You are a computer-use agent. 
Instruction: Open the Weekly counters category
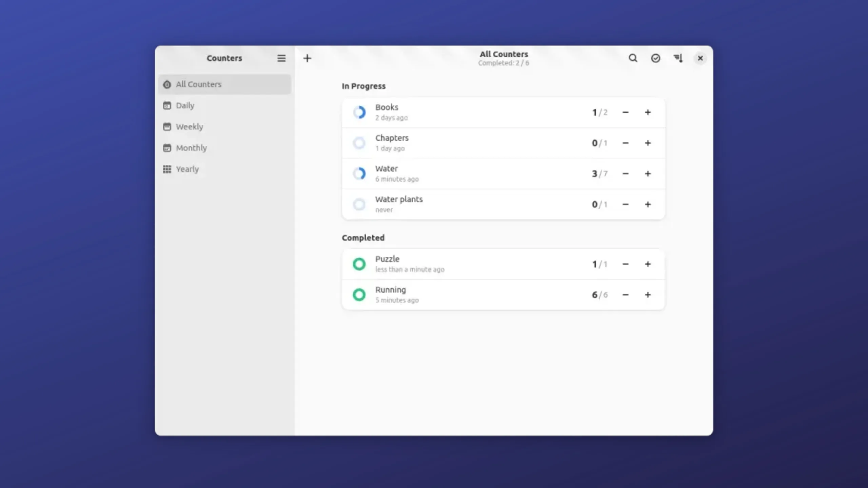pos(189,127)
